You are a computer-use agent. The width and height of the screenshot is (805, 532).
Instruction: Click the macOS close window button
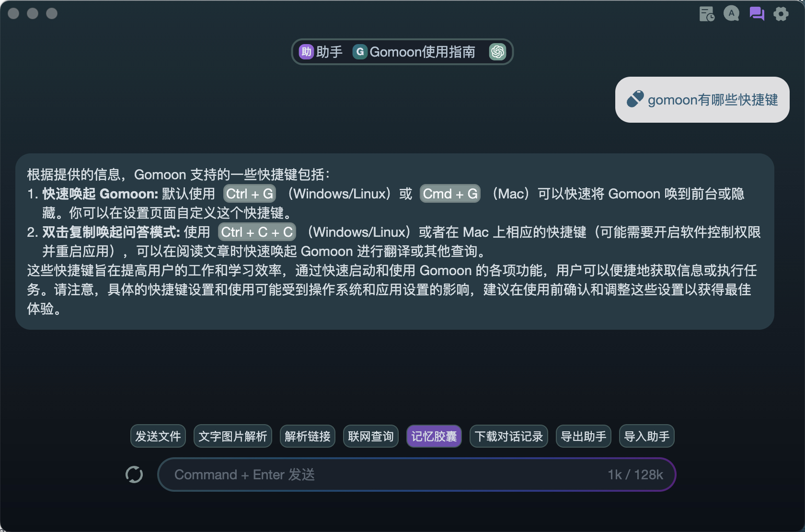pyautogui.click(x=13, y=13)
